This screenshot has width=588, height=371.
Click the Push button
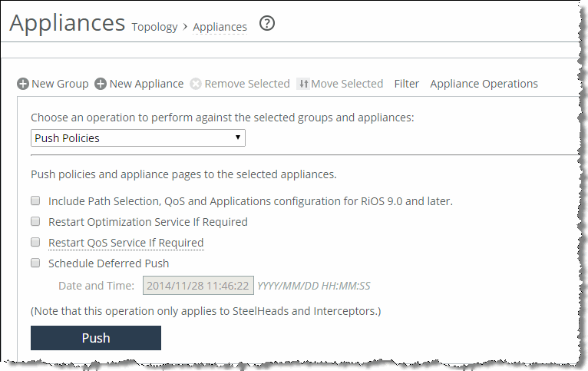(x=96, y=338)
